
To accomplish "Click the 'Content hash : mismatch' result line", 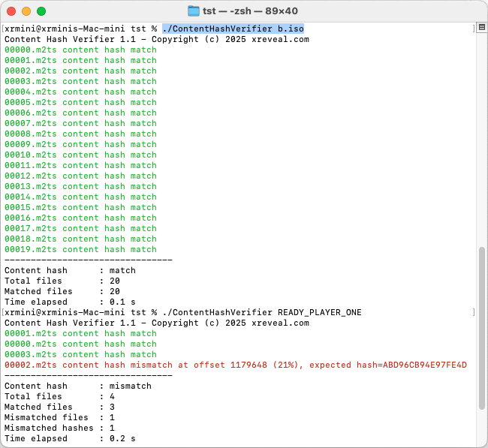I will pos(77,386).
